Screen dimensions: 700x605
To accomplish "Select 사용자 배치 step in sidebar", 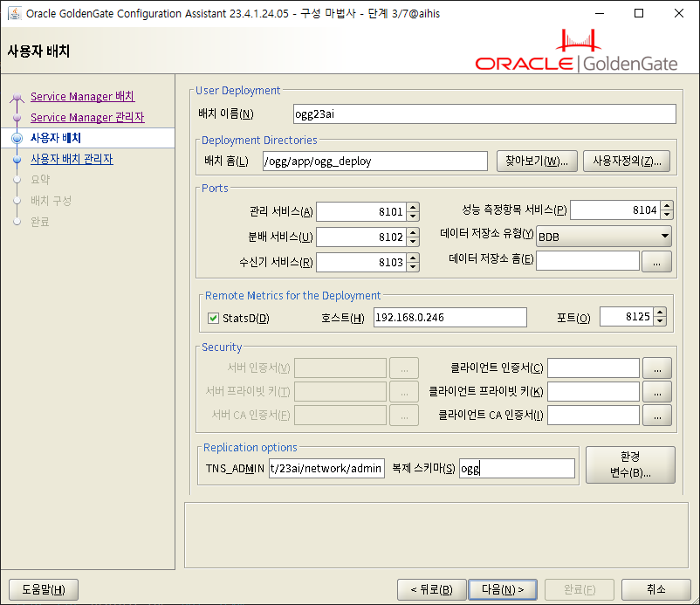I will pyautogui.click(x=56, y=138).
